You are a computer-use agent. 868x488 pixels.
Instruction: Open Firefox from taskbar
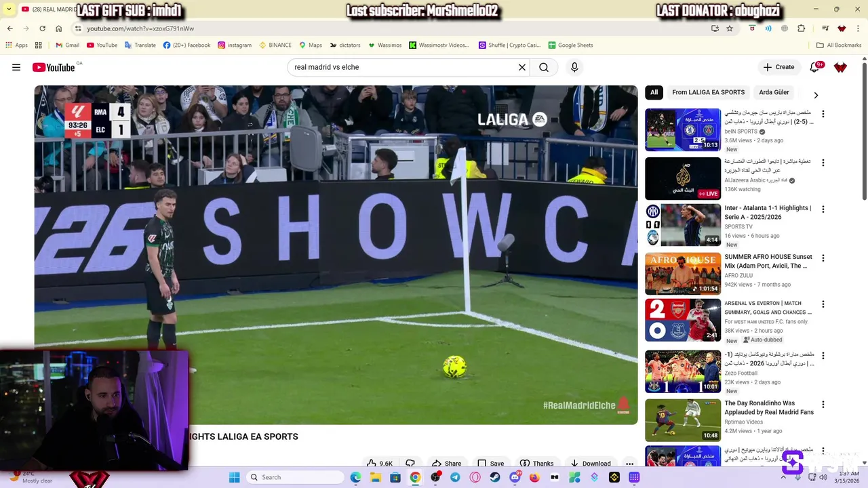pyautogui.click(x=534, y=477)
